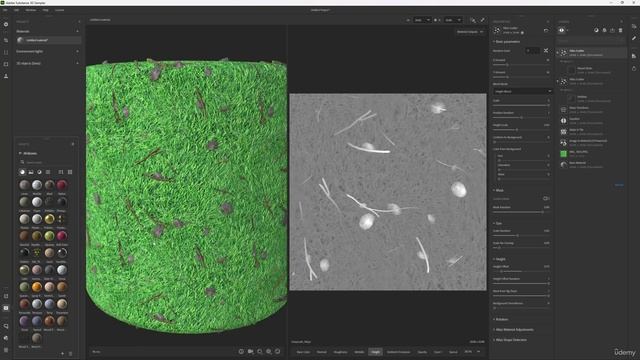Expand the Basic parameters section
Screen dimensions: 640x360
coord(507,42)
